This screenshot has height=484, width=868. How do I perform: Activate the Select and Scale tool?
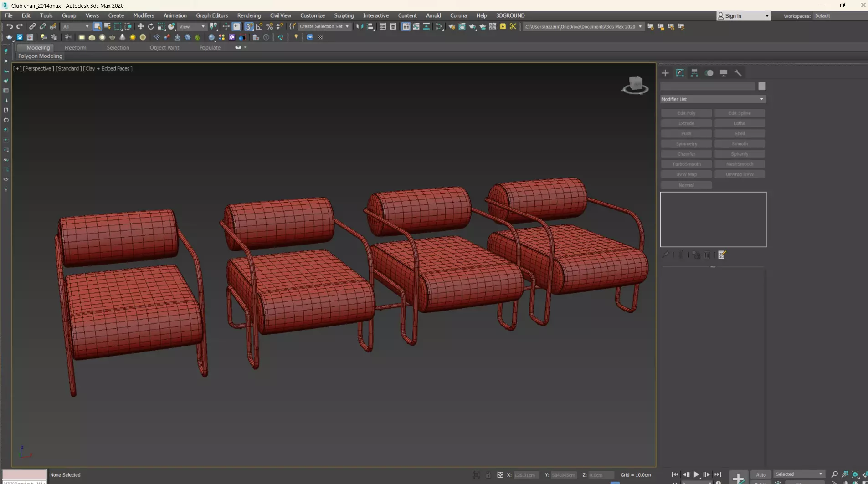click(x=161, y=26)
